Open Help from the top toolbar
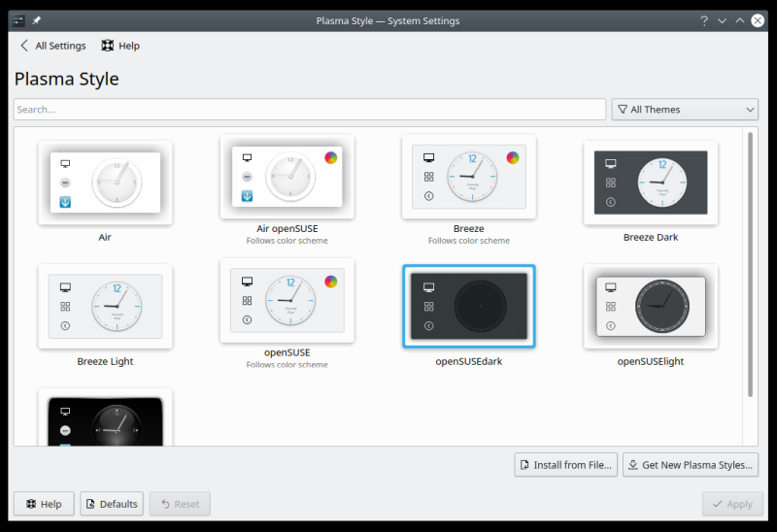 point(120,46)
